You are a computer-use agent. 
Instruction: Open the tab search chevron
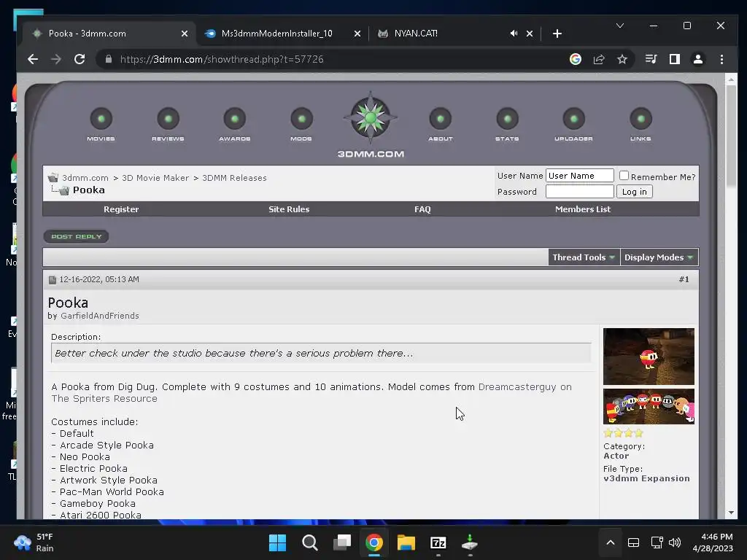click(620, 26)
